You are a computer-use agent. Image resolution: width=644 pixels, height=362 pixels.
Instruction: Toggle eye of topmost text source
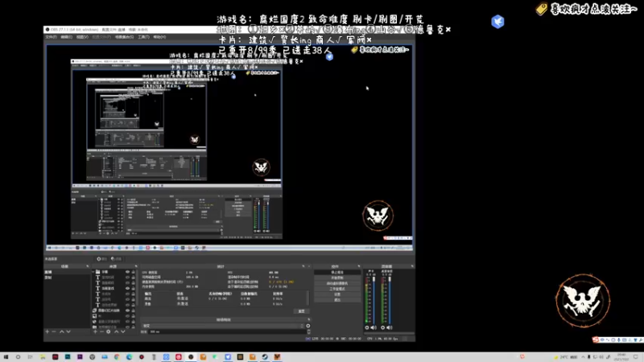pyautogui.click(x=127, y=277)
